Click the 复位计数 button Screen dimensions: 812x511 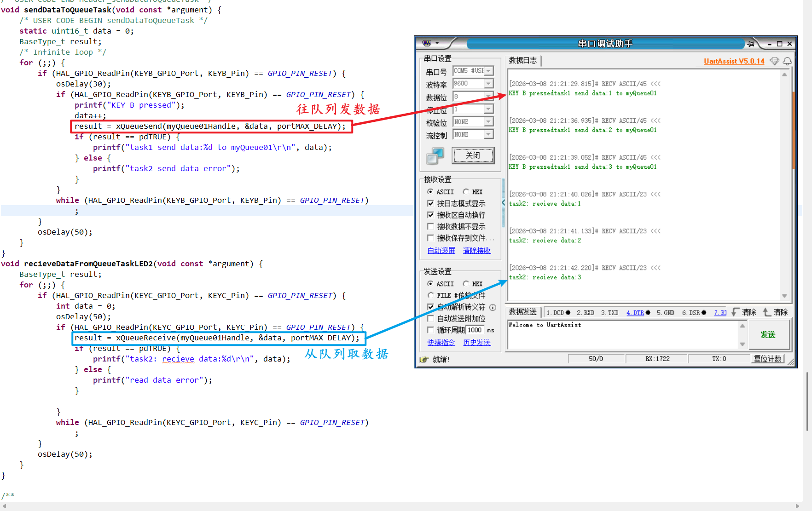(768, 359)
